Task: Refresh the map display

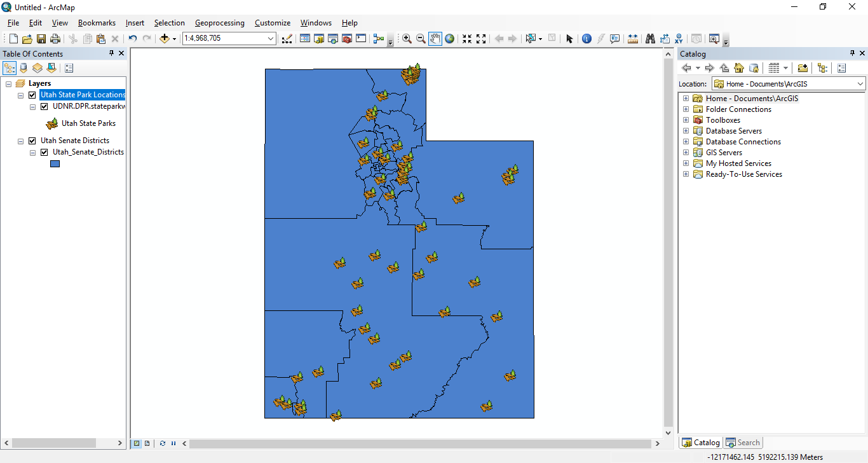Action: click(x=163, y=443)
